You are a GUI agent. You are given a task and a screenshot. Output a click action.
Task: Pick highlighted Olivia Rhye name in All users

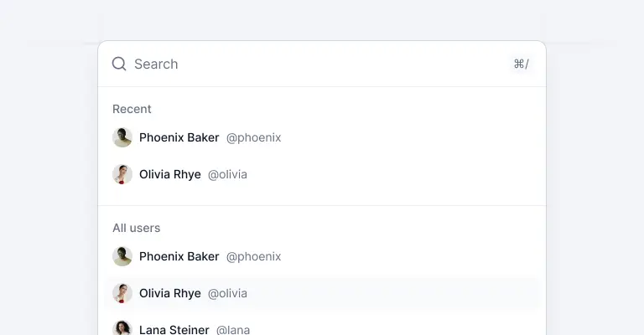[170, 293]
